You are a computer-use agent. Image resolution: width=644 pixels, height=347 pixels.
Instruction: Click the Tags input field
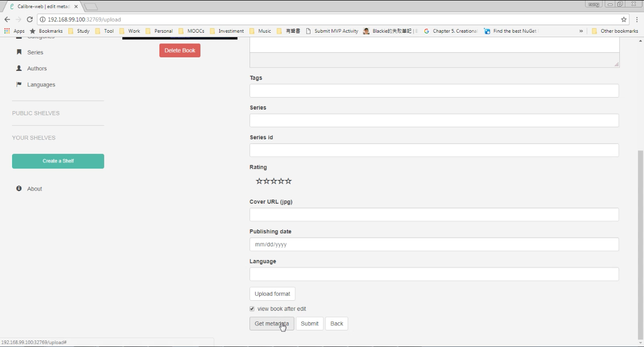(x=434, y=91)
